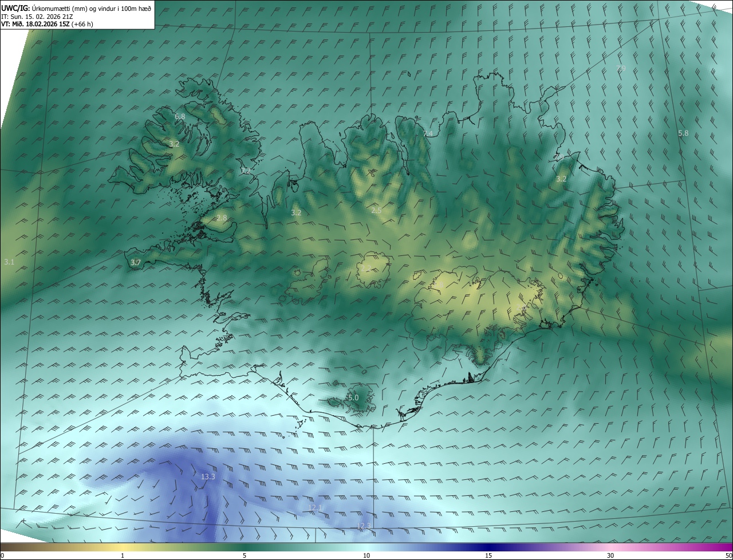733x560 pixels.
Task: Click the title text "Úrkomumætti (mm) og vindur í 100m hæð"
Action: pyautogui.click(x=91, y=7)
